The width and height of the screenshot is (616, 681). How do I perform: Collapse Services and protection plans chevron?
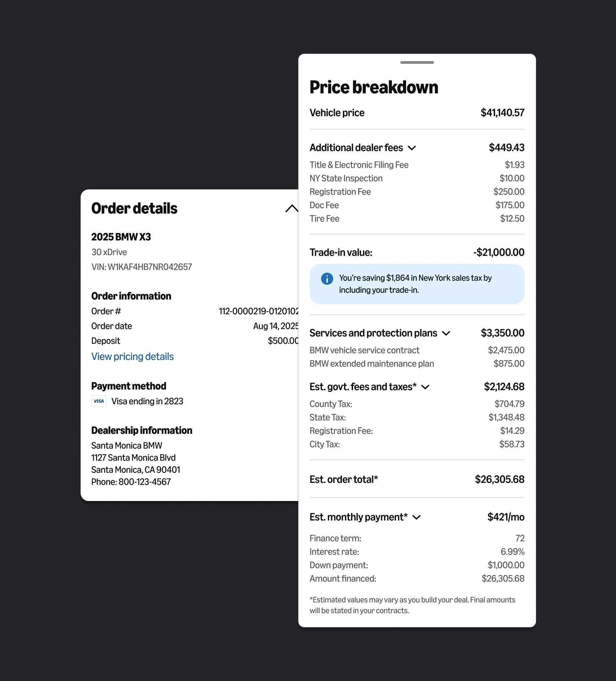446,333
